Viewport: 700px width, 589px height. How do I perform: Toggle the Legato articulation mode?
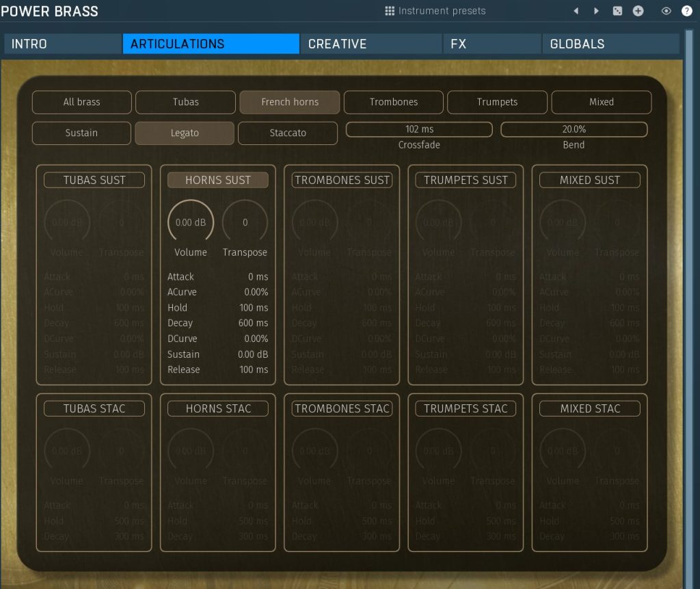[185, 133]
